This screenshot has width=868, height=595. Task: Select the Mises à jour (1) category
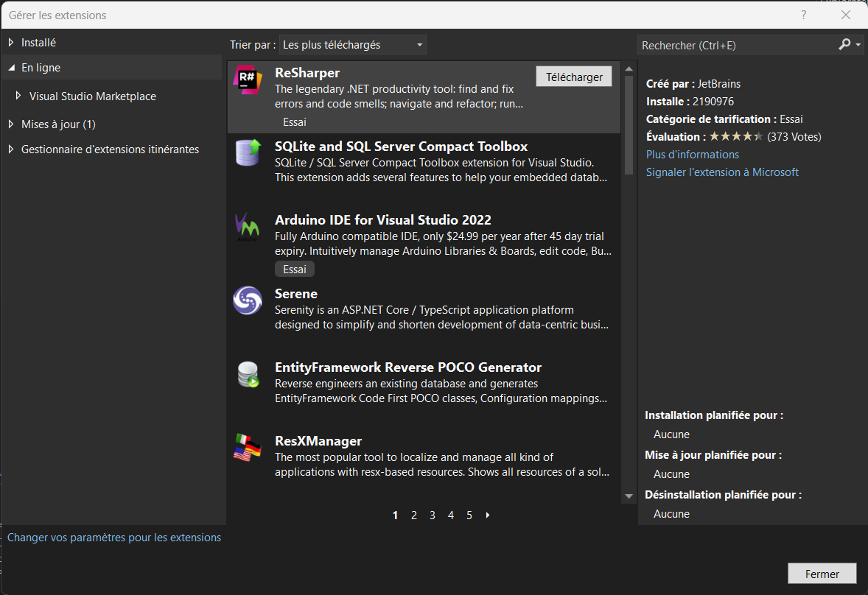coord(59,124)
